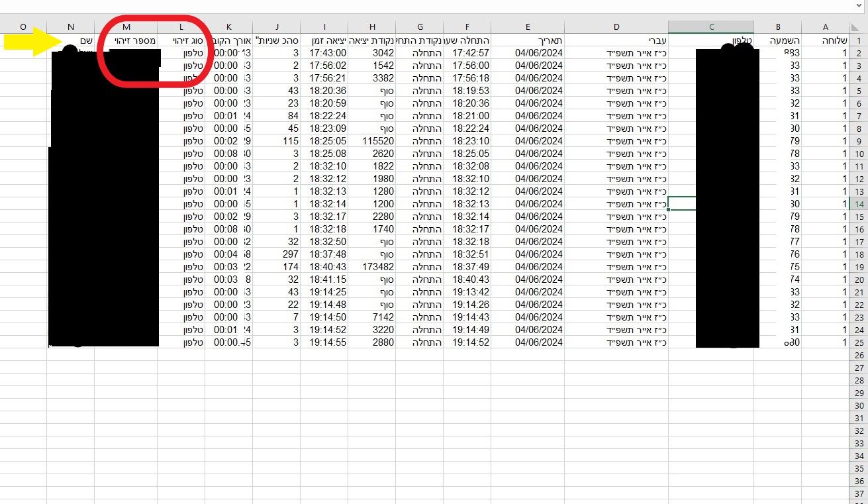868x504 pixels.
Task: Select row 14 header
Action: point(859,204)
